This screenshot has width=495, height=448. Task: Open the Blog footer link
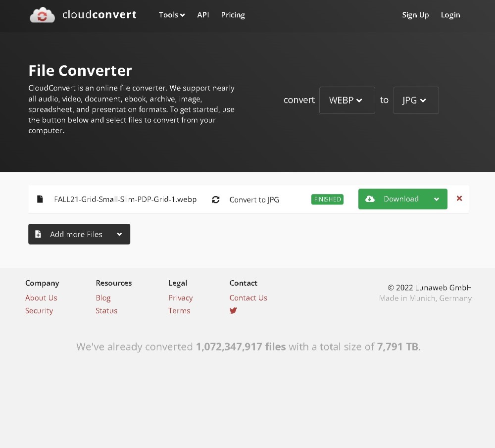point(103,298)
